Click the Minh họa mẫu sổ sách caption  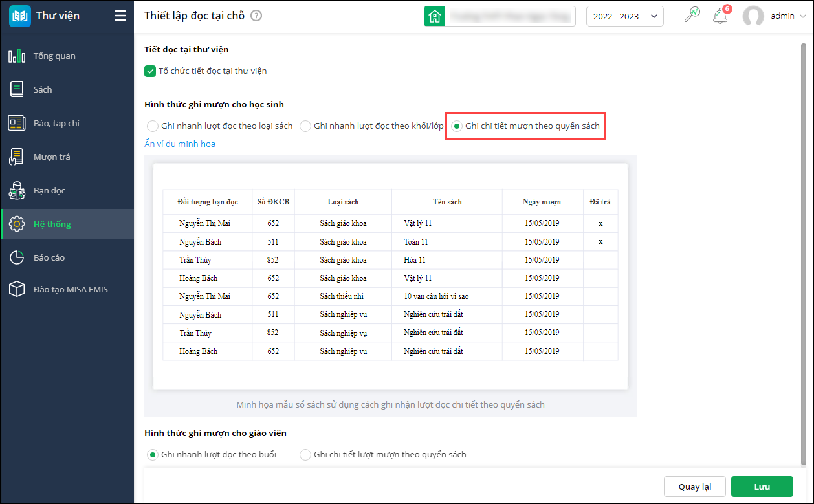(x=390, y=405)
